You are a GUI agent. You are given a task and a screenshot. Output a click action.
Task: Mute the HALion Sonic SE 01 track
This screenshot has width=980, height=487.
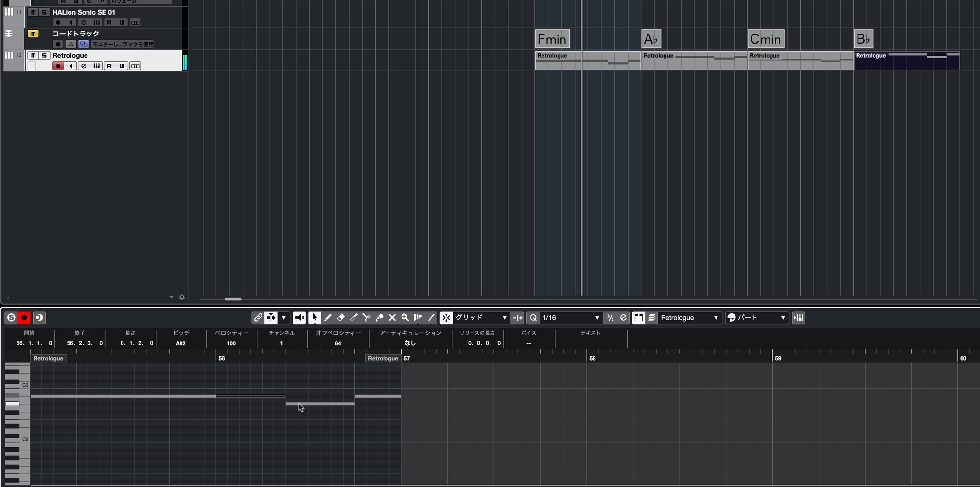pos(33,12)
